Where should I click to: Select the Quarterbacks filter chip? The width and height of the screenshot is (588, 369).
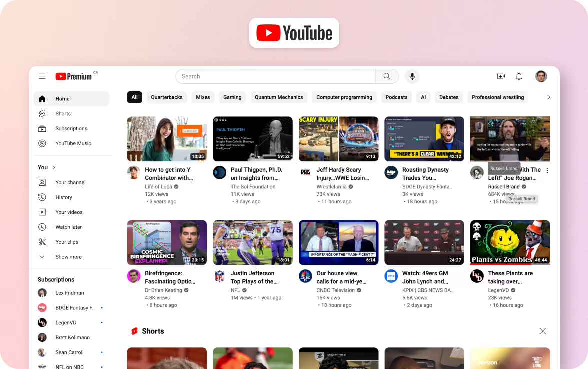(x=167, y=97)
